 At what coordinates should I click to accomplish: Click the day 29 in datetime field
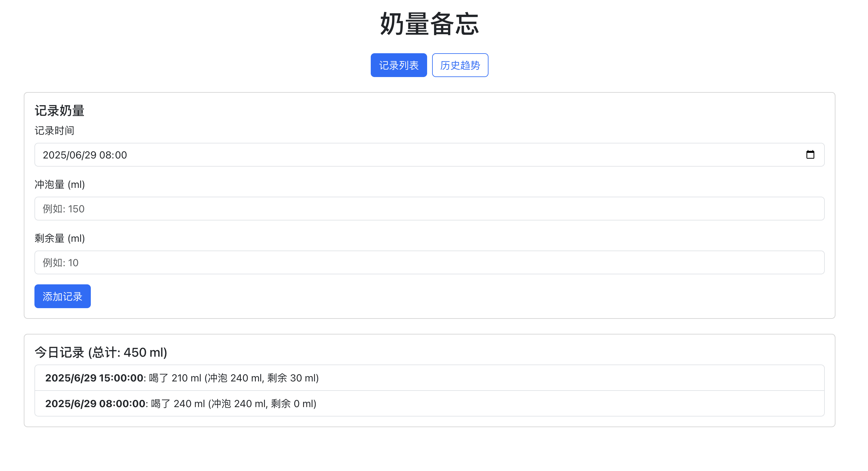pyautogui.click(x=90, y=155)
